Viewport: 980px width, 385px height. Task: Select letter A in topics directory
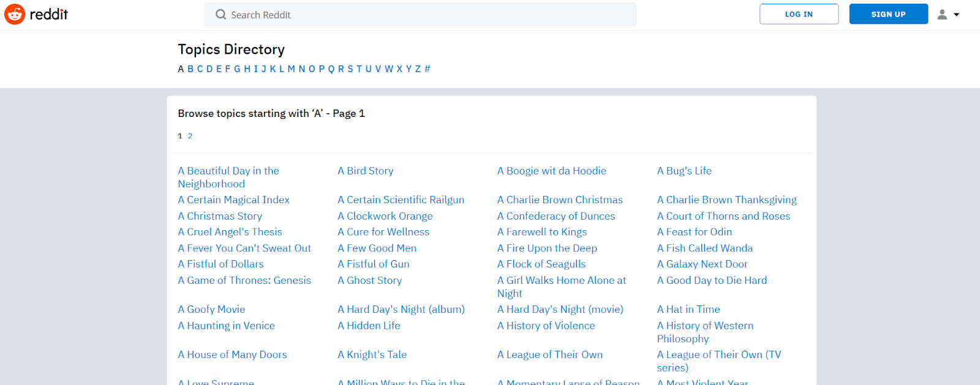tap(181, 69)
